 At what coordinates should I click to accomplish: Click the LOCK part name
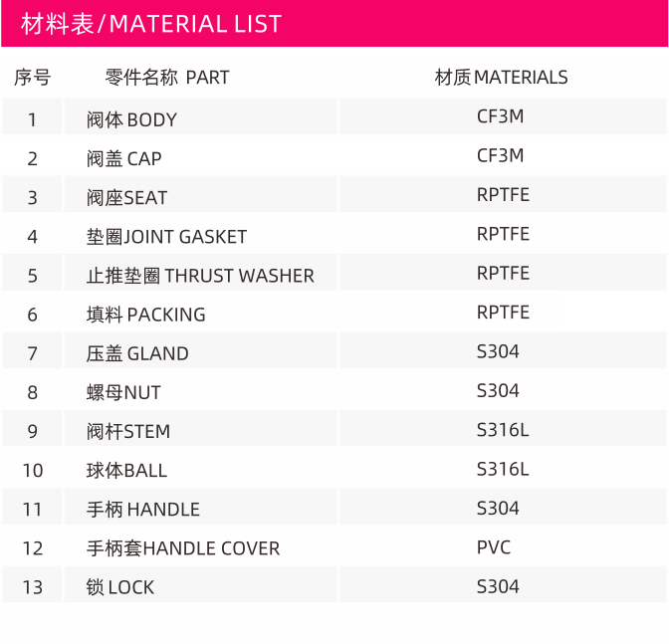coord(120,587)
